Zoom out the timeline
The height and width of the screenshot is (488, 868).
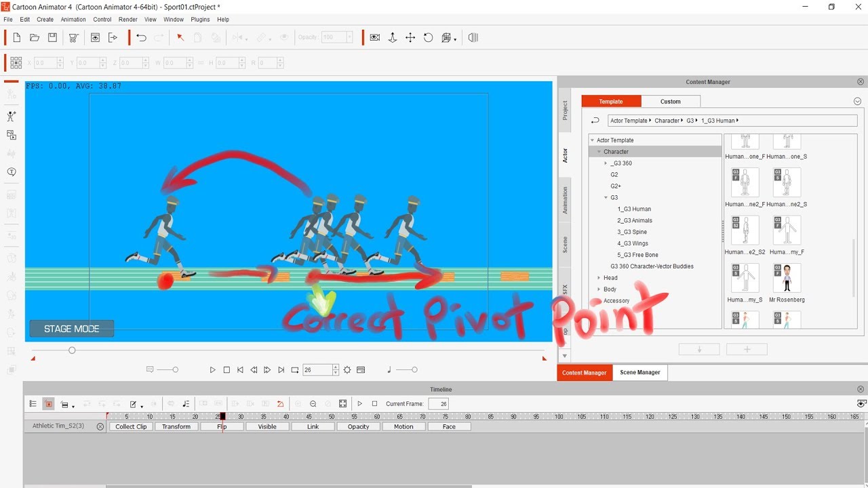pos(313,404)
